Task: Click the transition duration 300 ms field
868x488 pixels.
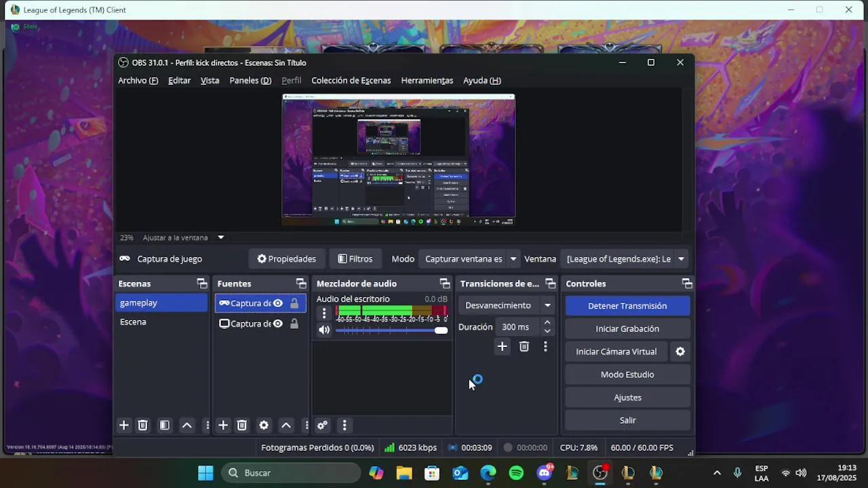Action: [517, 327]
